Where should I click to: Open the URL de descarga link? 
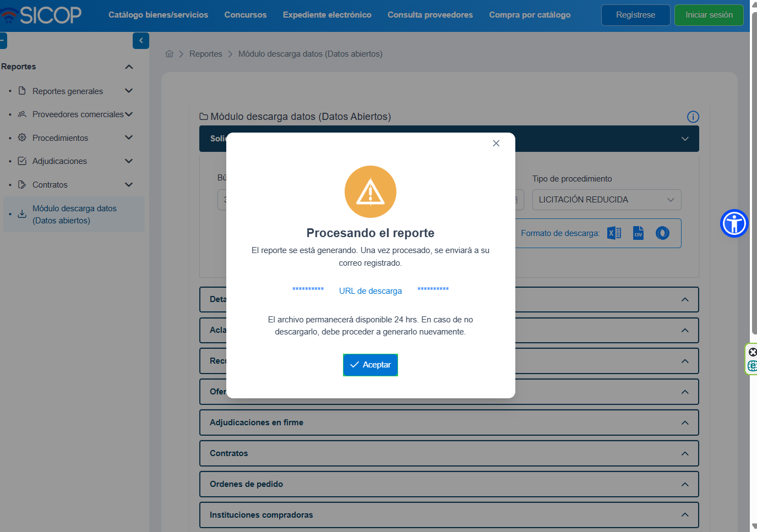tap(370, 290)
